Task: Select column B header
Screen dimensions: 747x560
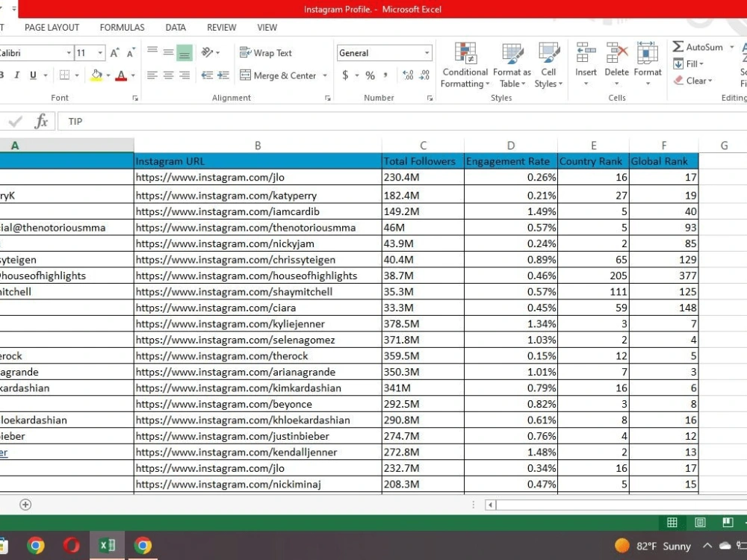Action: 258,146
